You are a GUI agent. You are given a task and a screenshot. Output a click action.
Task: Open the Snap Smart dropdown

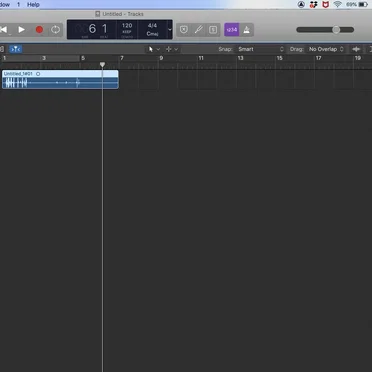pos(260,49)
